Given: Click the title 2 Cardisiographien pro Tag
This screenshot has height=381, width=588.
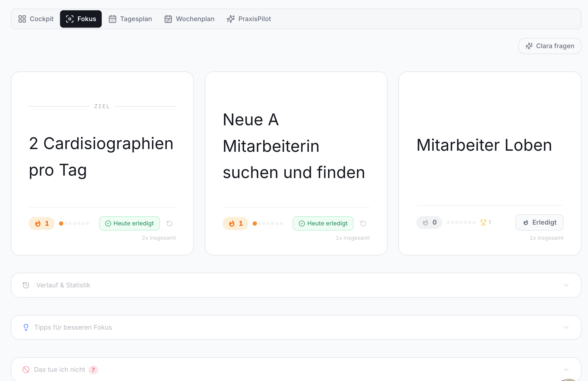Looking at the screenshot, I should (x=101, y=157).
